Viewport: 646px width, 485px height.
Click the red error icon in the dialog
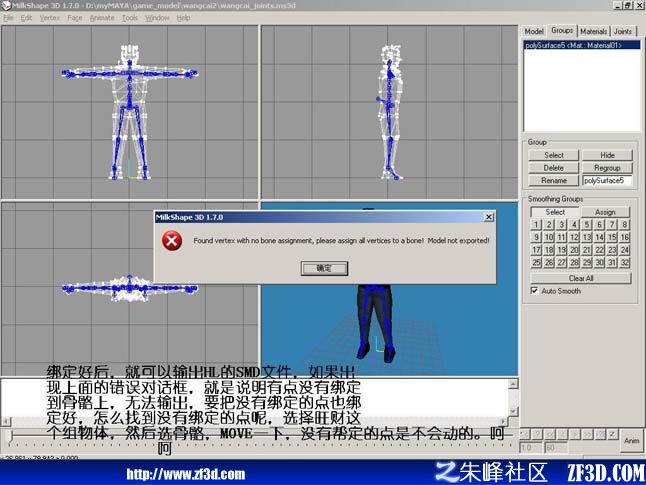tap(172, 241)
